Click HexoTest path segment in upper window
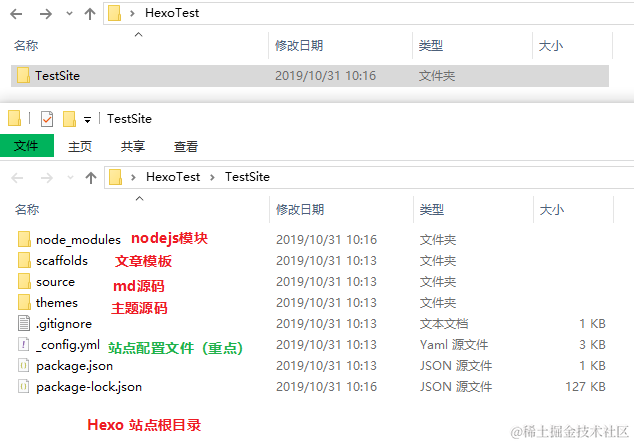The image size is (634, 444). pyautogui.click(x=172, y=13)
